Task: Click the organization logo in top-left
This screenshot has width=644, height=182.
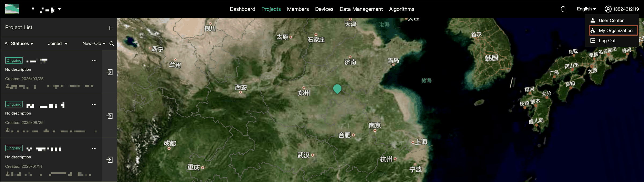Action: coord(12,9)
